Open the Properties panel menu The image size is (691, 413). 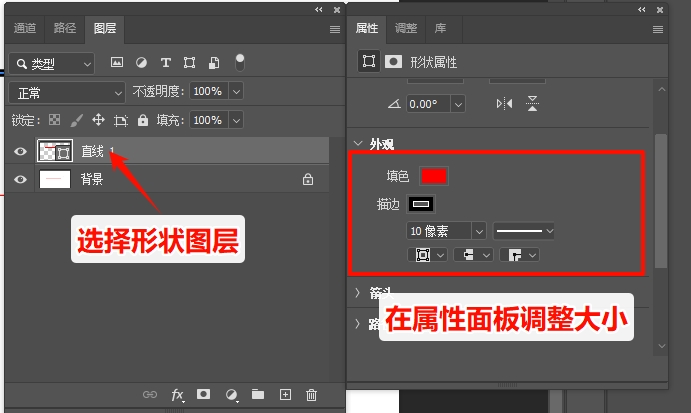[658, 30]
